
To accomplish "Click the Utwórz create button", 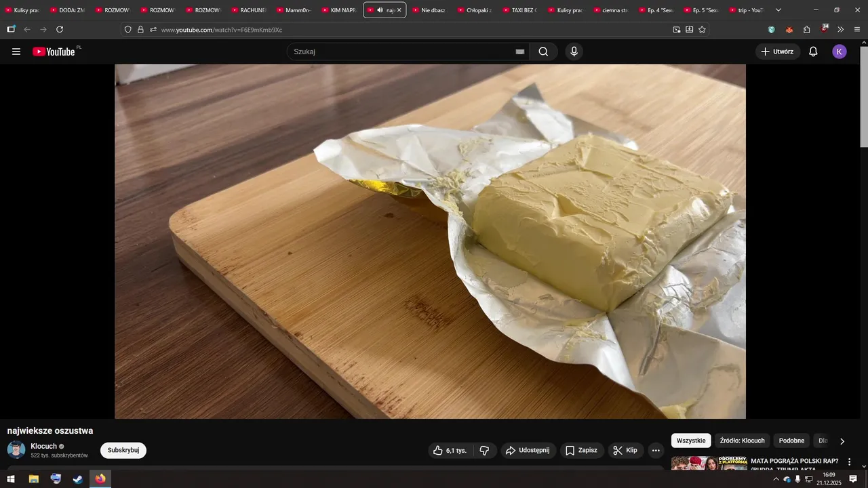I will [777, 52].
